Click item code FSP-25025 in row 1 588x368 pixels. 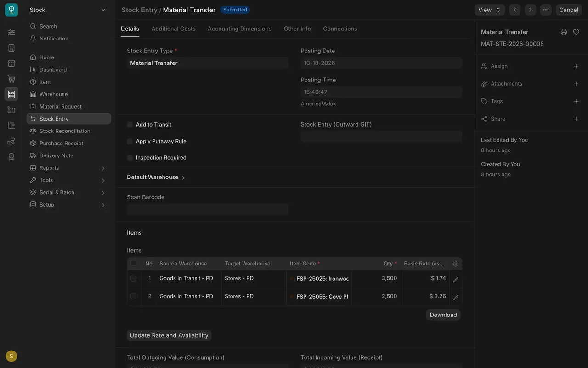[x=322, y=279]
